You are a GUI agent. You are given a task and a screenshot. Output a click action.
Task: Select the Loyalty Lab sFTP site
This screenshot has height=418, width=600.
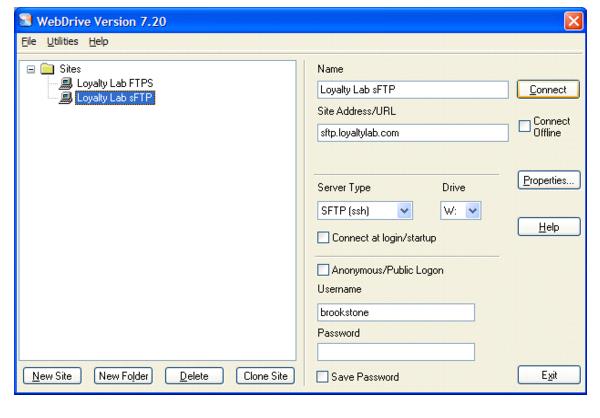pos(115,98)
